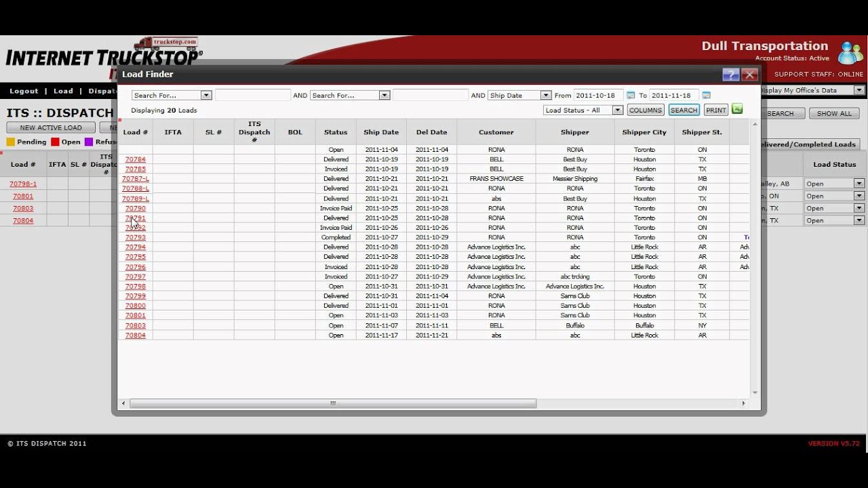This screenshot has width=868, height=488.
Task: Open load 70804 link in Load Finder
Action: pos(136,335)
